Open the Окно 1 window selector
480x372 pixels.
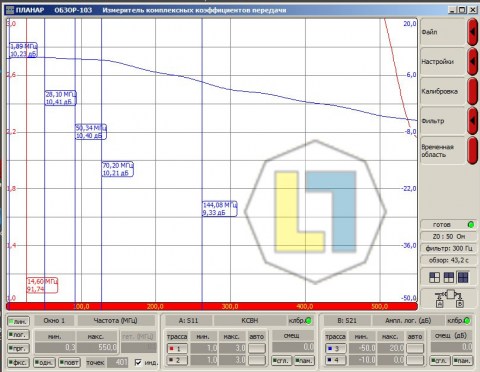(54, 321)
